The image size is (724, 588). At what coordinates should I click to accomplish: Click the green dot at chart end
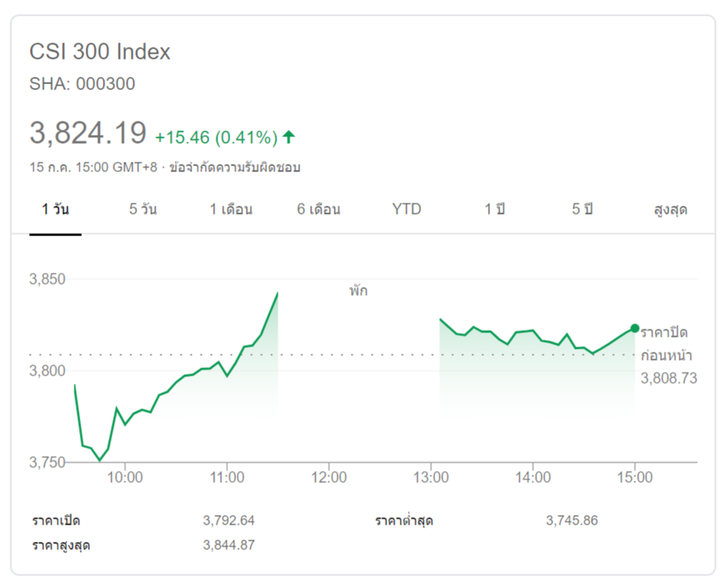click(x=635, y=328)
